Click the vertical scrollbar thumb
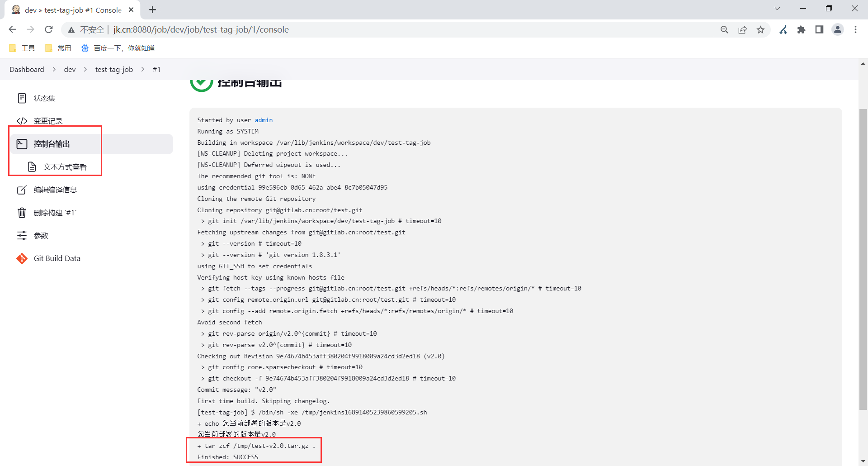This screenshot has width=868, height=466. click(x=863, y=259)
